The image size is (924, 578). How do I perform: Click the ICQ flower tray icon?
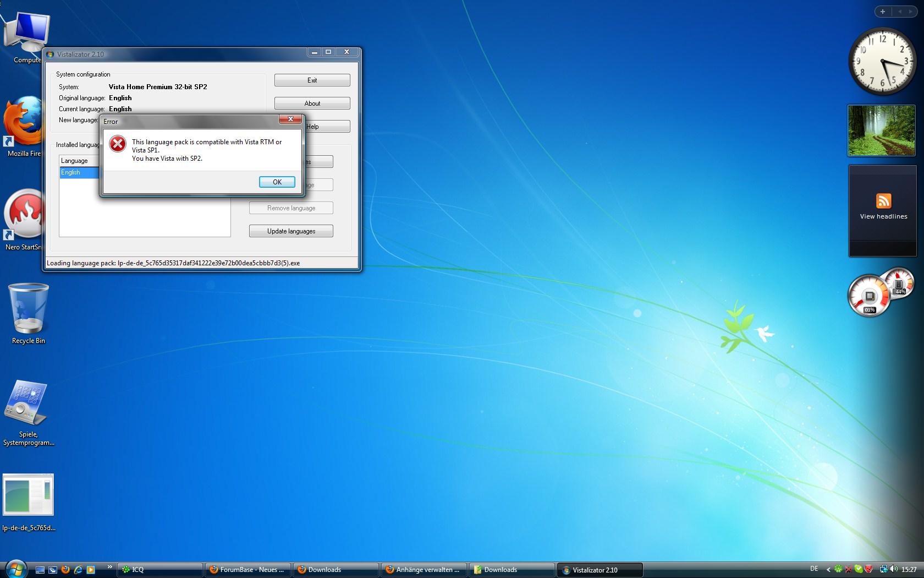[838, 569]
